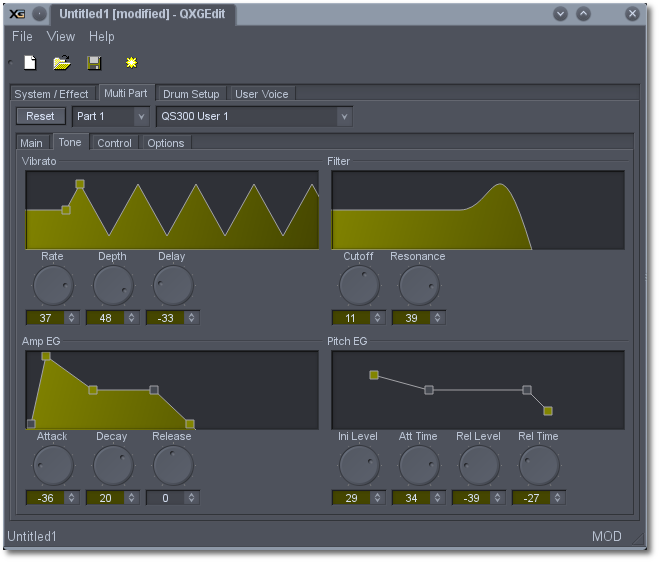Click the Vibrato Depth spinbox arrows
659x562 pixels.
pyautogui.click(x=131, y=318)
